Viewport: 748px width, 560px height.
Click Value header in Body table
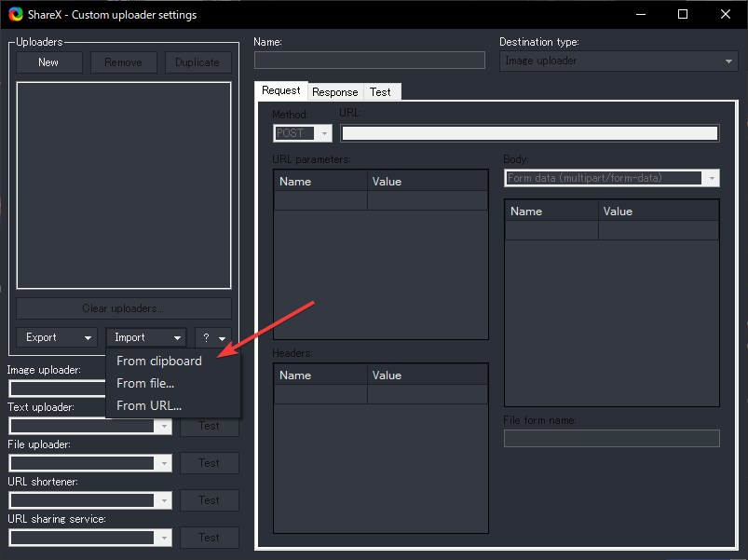[659, 211]
